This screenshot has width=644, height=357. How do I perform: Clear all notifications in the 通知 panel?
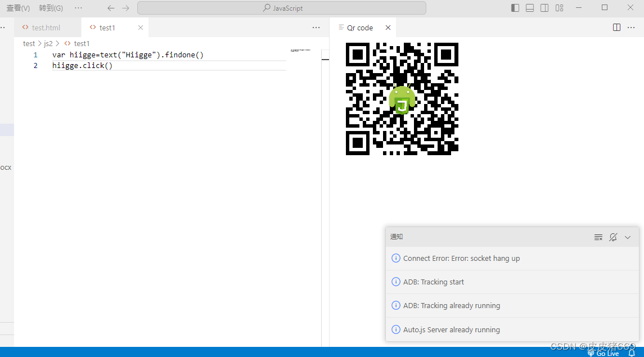tap(598, 237)
